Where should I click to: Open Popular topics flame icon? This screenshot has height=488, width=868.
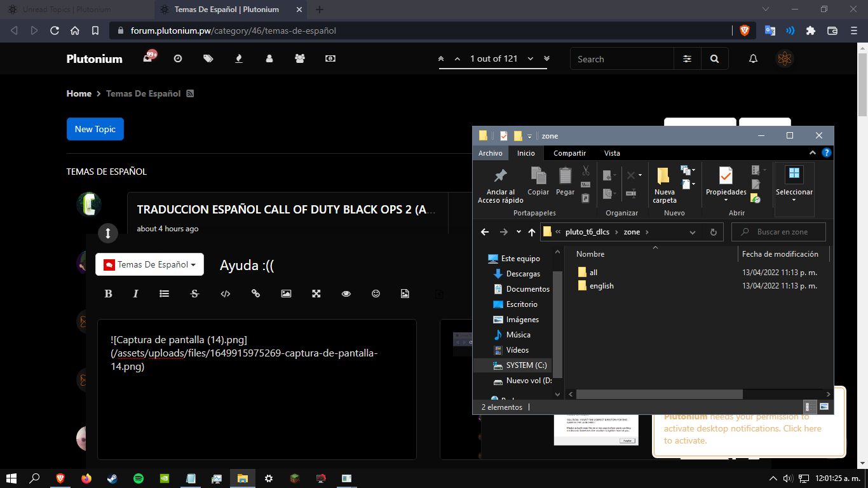coord(239,58)
